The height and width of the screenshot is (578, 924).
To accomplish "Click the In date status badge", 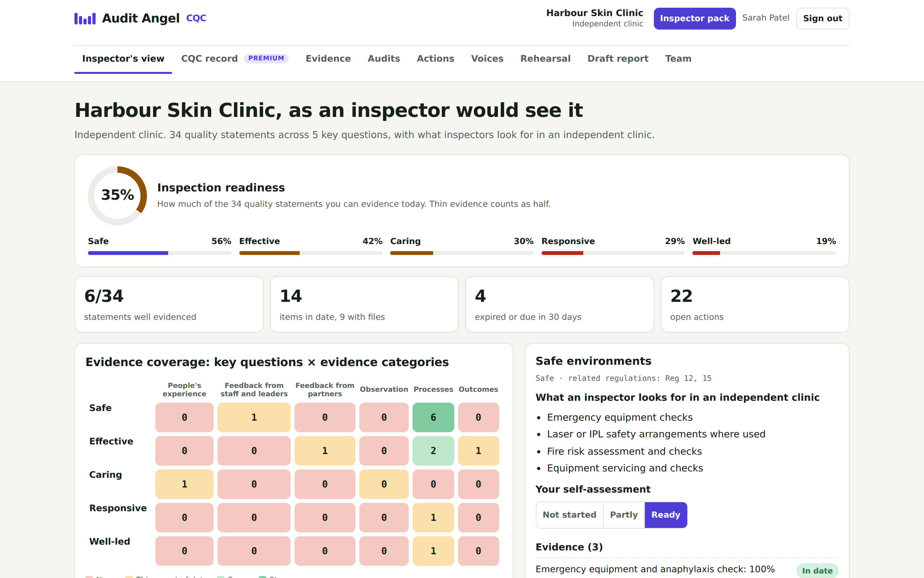I will click(x=817, y=570).
